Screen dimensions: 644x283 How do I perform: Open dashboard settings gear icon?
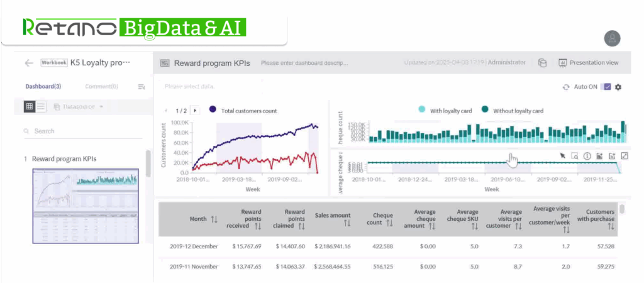618,87
